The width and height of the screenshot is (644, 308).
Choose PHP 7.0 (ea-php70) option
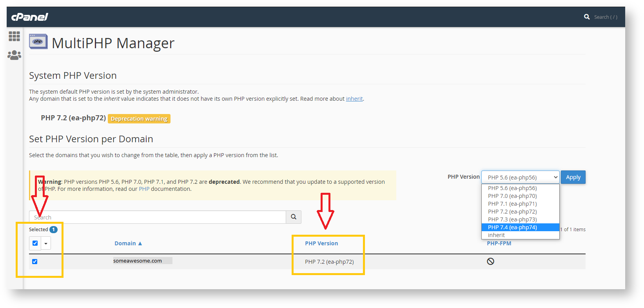click(x=520, y=196)
